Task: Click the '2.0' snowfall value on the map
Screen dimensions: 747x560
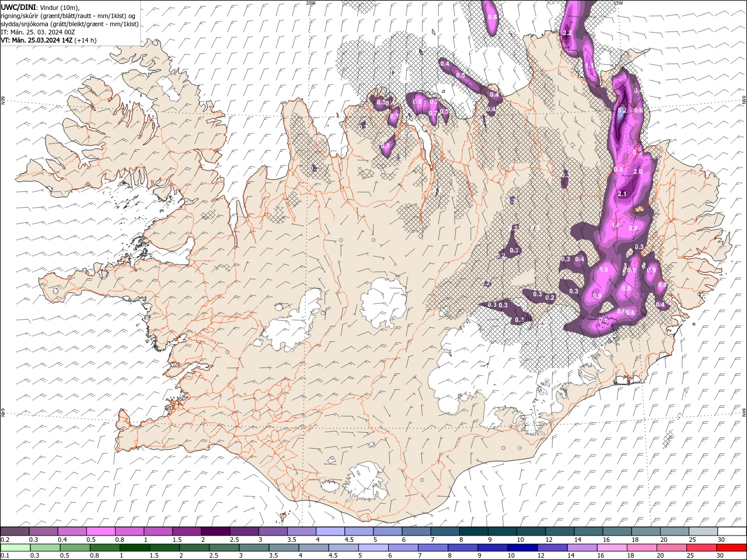Action: tap(638, 171)
